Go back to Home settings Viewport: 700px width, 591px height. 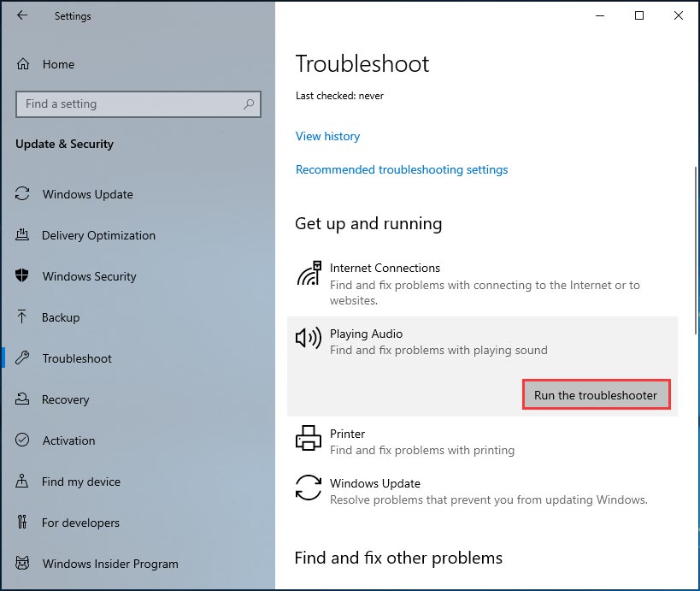coord(59,64)
